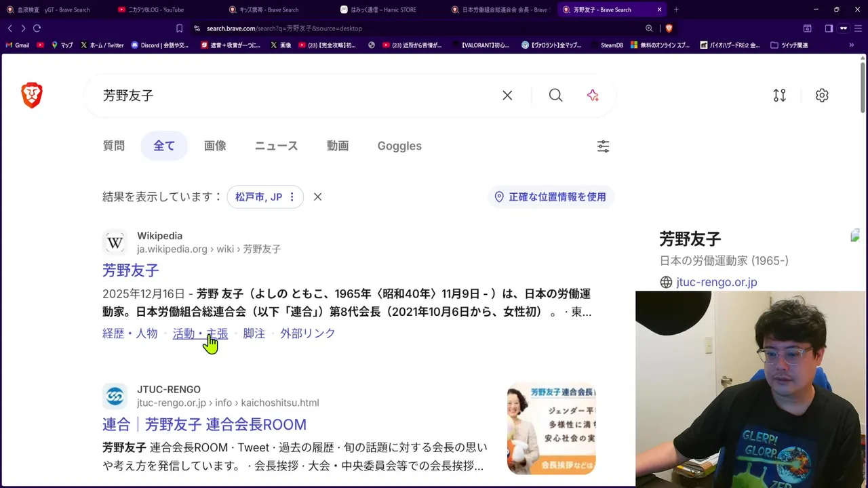The width and height of the screenshot is (868, 488).
Task: Open the filter sliders icon
Action: click(x=603, y=146)
